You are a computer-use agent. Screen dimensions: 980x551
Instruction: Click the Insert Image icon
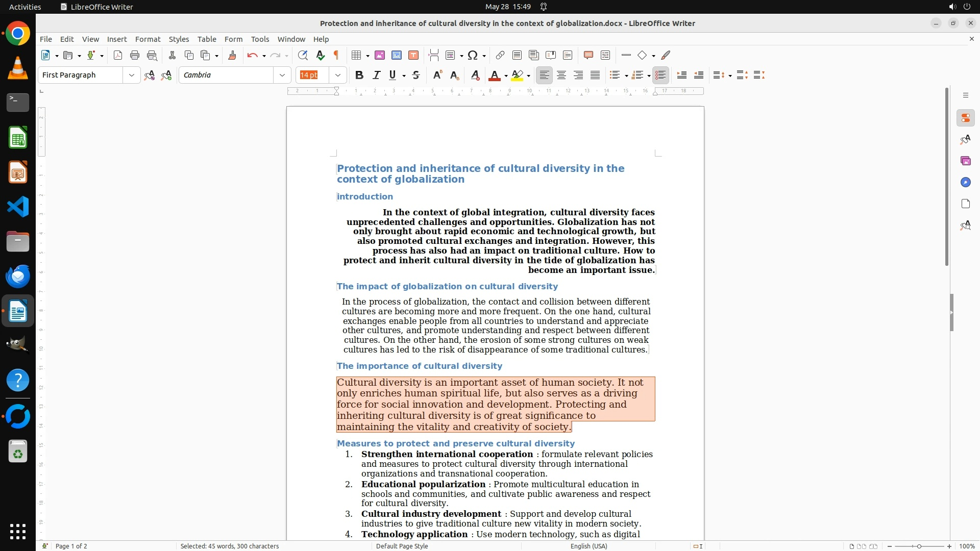coord(379,56)
